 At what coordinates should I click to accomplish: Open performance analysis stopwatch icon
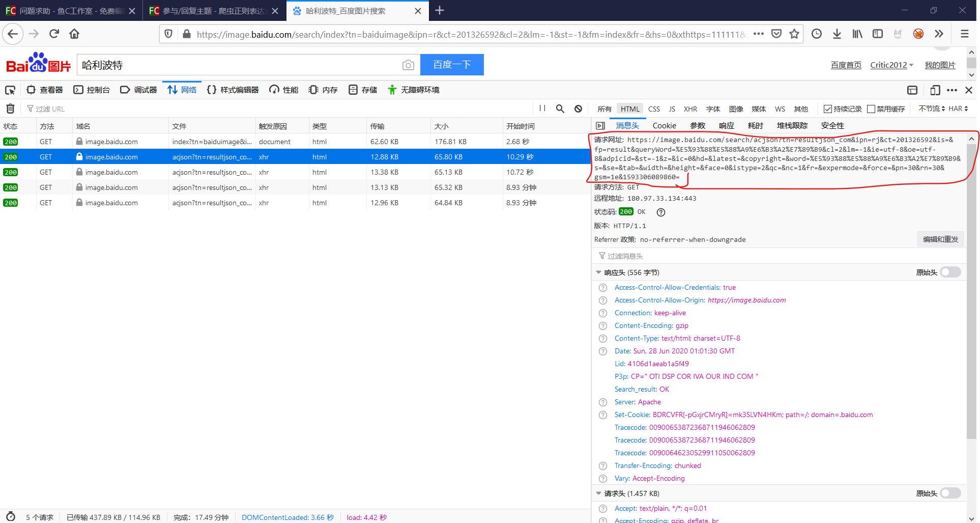[x=11, y=516]
